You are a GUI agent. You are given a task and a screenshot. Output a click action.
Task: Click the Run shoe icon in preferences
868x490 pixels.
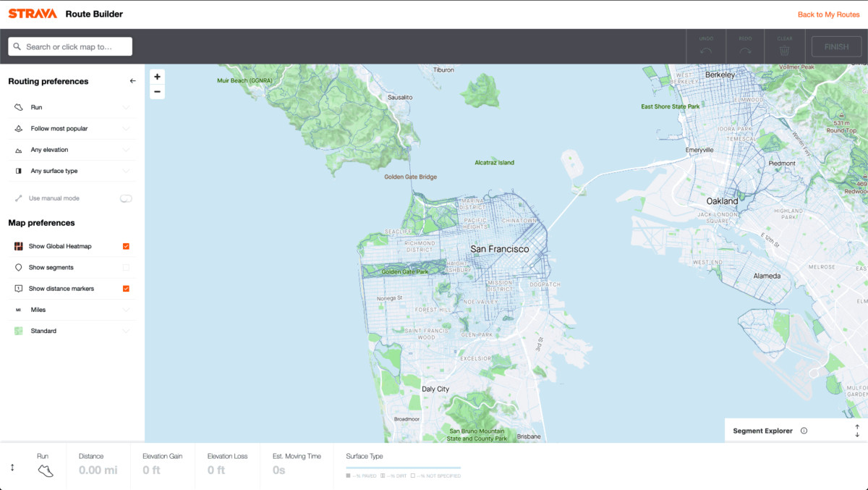point(19,107)
